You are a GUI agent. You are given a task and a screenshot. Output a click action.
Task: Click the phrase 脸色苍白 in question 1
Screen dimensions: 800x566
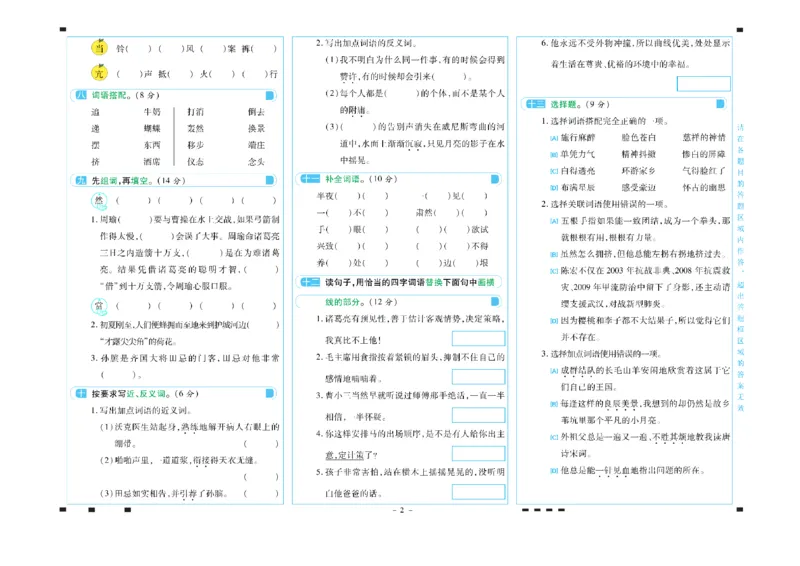pos(639,138)
